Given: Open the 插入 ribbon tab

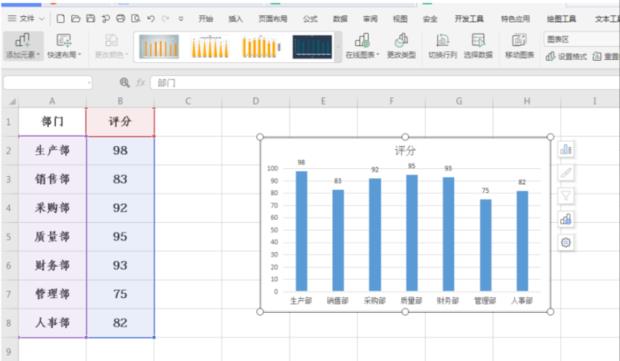Looking at the screenshot, I should (235, 19).
